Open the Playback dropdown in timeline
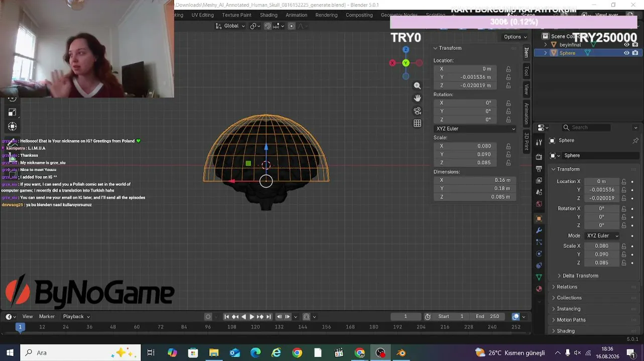 (76, 316)
